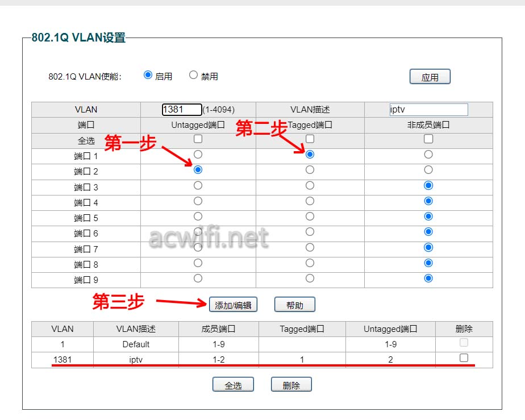Select the 禁用 radio for 802.1Q VLAN

point(193,75)
